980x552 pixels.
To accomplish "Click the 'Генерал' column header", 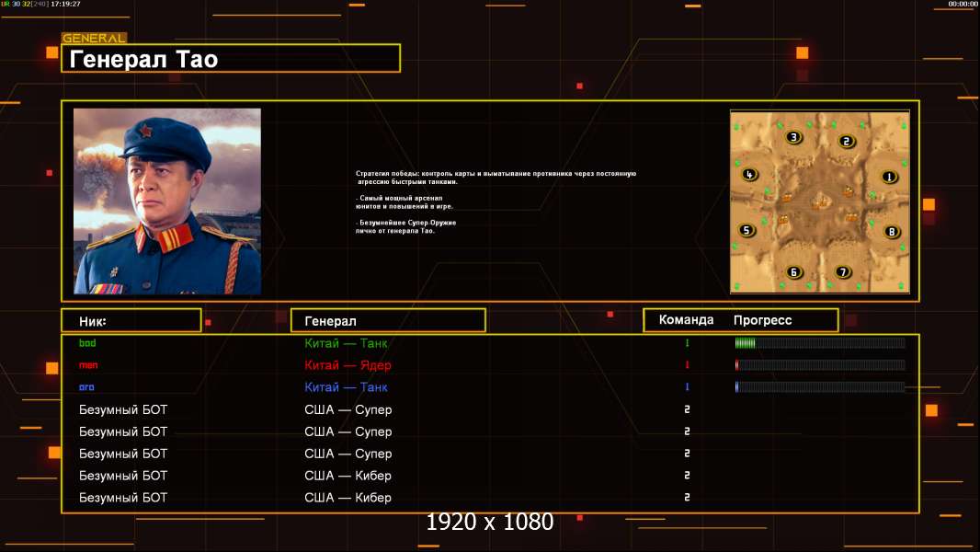I will tap(388, 321).
